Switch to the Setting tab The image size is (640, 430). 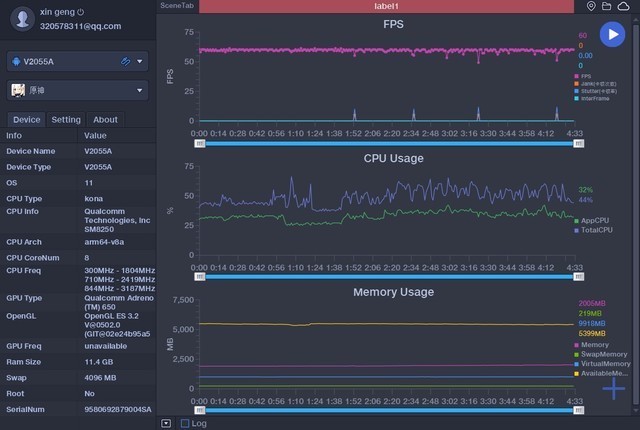coord(66,119)
